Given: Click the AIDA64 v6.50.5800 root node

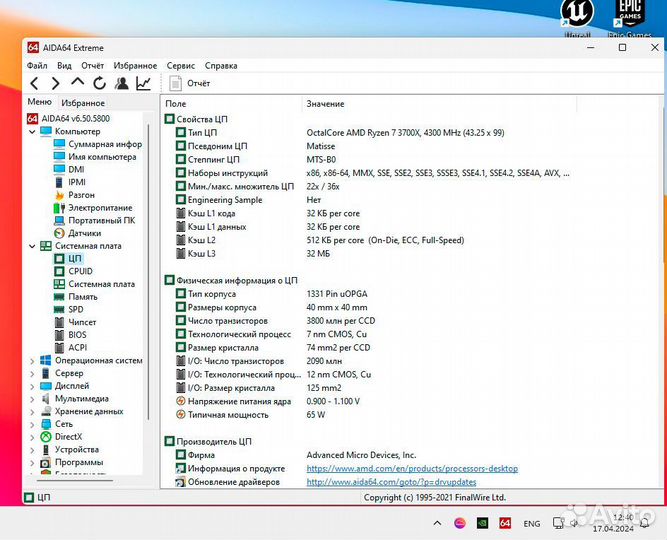Looking at the screenshot, I should tap(75, 118).
